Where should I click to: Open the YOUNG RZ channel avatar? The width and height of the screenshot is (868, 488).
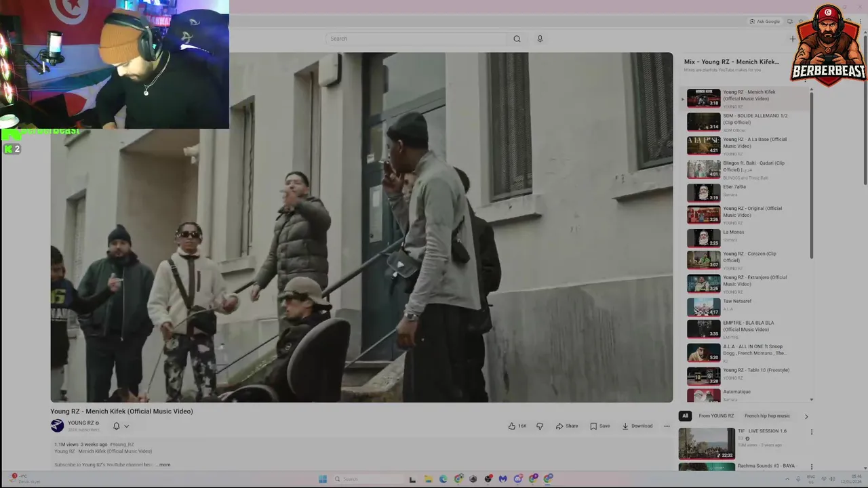point(57,426)
